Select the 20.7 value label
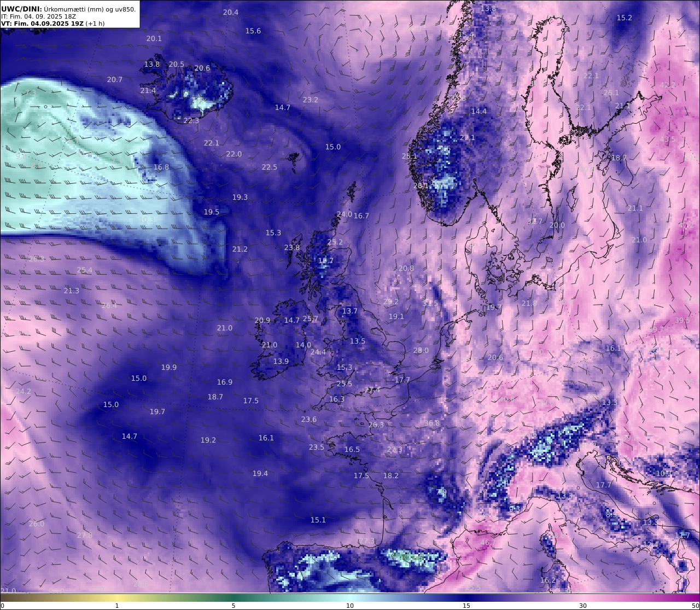The width and height of the screenshot is (700, 610). (x=115, y=79)
